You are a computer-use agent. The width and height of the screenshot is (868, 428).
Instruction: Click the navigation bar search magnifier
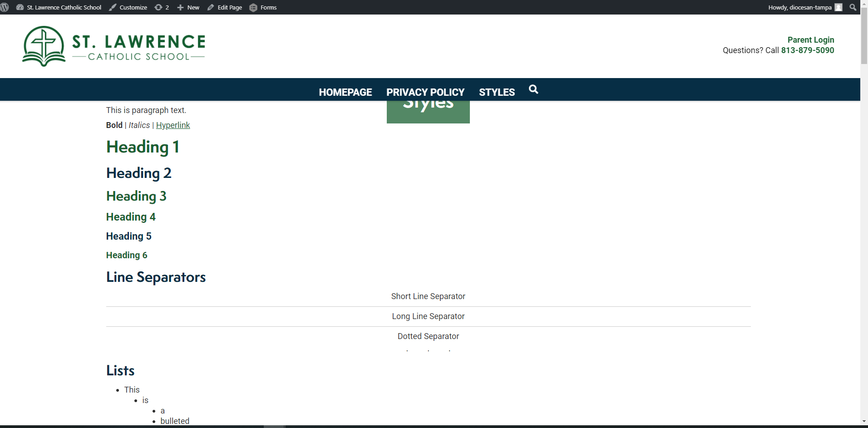coord(533,89)
